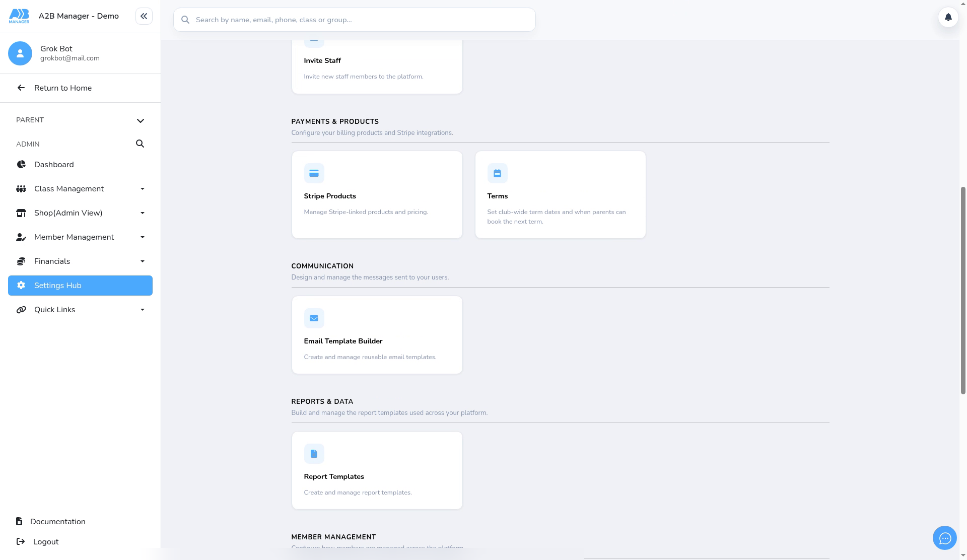
Task: Click the Return to Home arrow icon
Action: pos(21,88)
